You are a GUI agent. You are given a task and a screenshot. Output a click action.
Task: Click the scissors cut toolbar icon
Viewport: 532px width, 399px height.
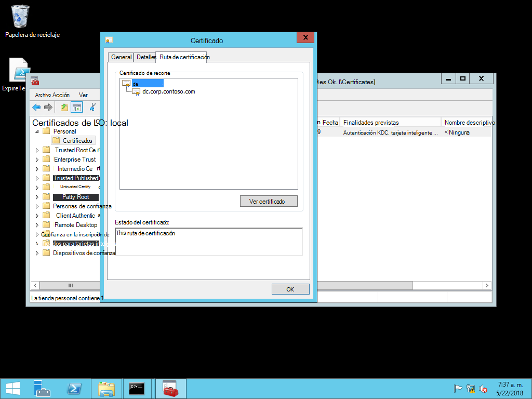pos(92,107)
